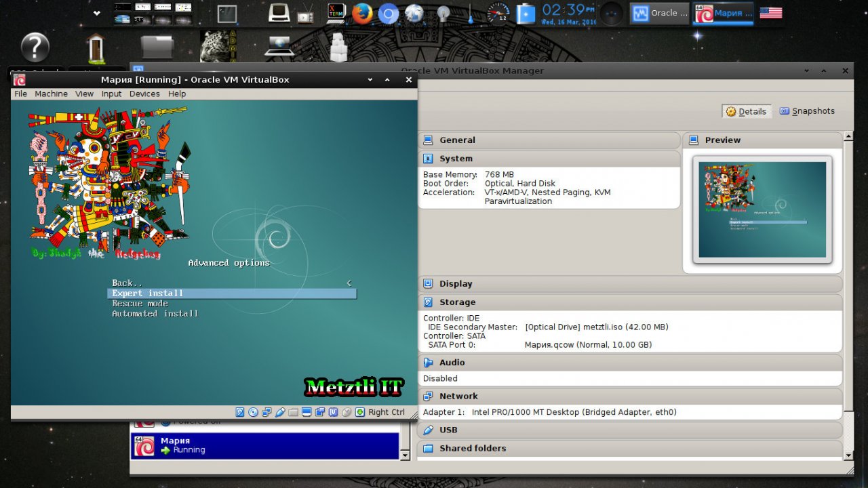Click the shared folders icon in VM status bar
Screen dimensions: 868x488
[x=293, y=412]
